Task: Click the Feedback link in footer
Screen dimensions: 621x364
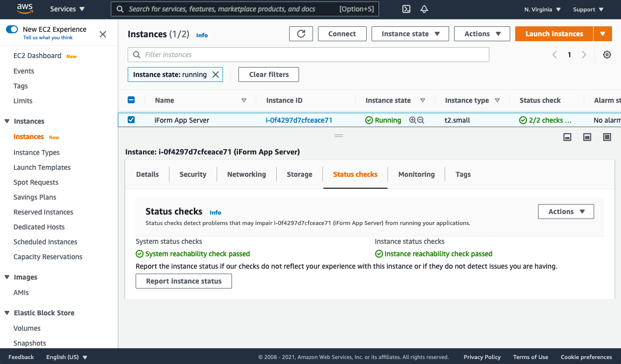Action: click(21, 357)
